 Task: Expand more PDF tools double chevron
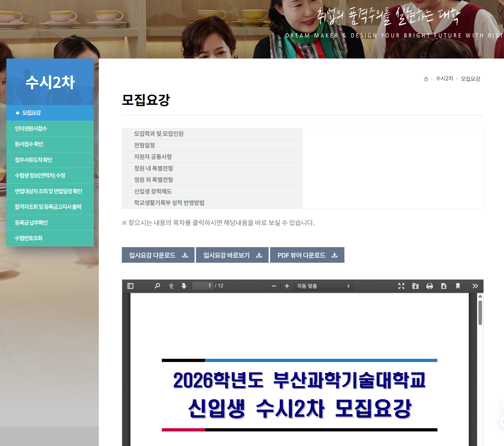pos(475,286)
